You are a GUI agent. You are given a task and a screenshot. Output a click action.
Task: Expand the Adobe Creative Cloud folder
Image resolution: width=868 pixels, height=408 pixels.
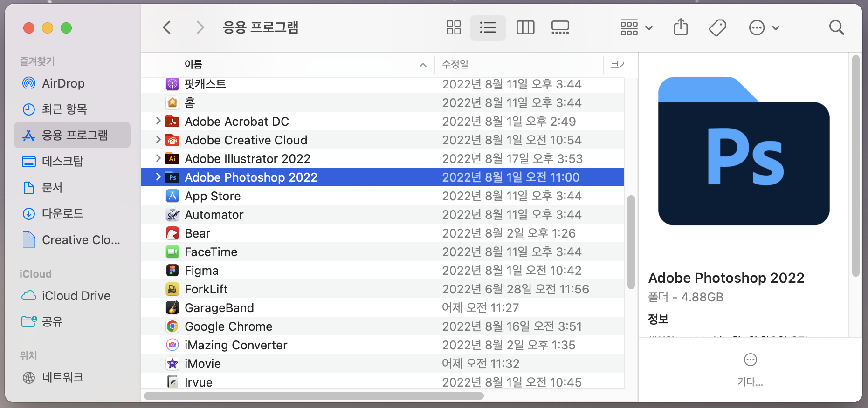click(158, 140)
